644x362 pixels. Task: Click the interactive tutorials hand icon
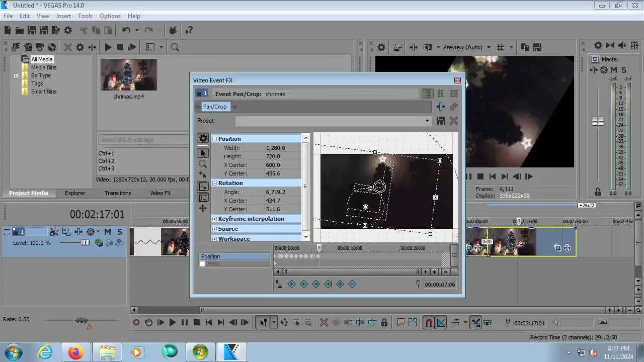173,31
